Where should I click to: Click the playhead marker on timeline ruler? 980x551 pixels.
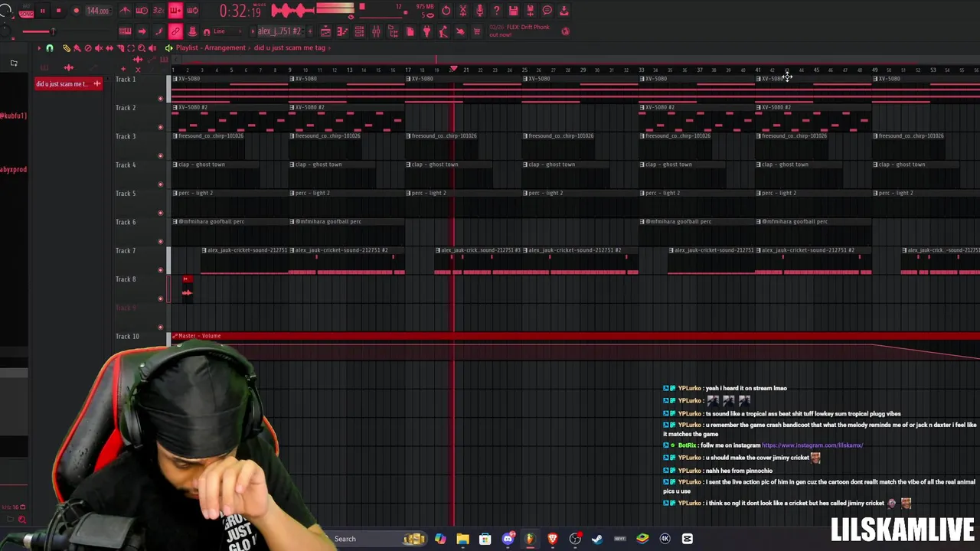click(454, 70)
